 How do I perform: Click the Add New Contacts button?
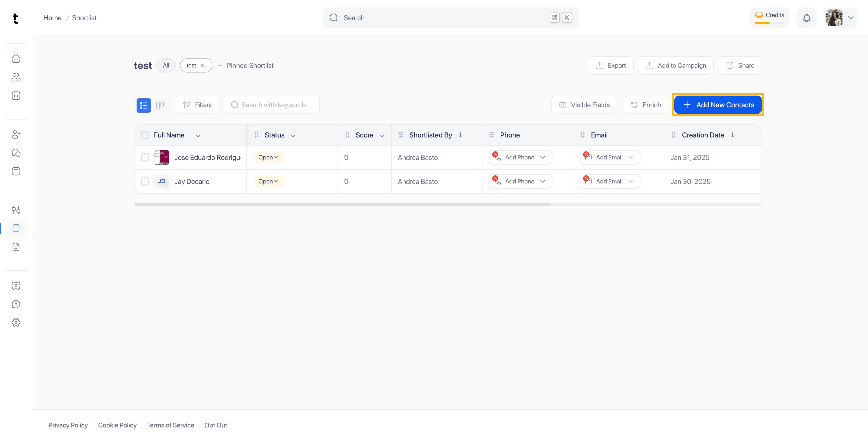718,105
